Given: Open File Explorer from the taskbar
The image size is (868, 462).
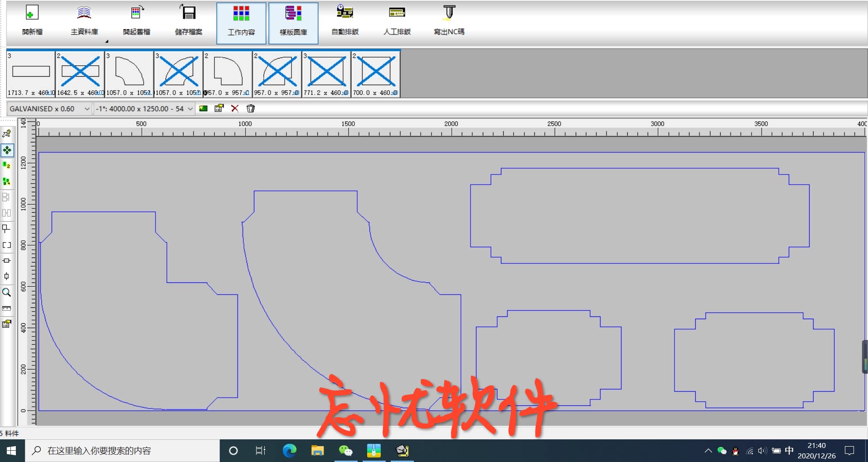Looking at the screenshot, I should (x=317, y=451).
